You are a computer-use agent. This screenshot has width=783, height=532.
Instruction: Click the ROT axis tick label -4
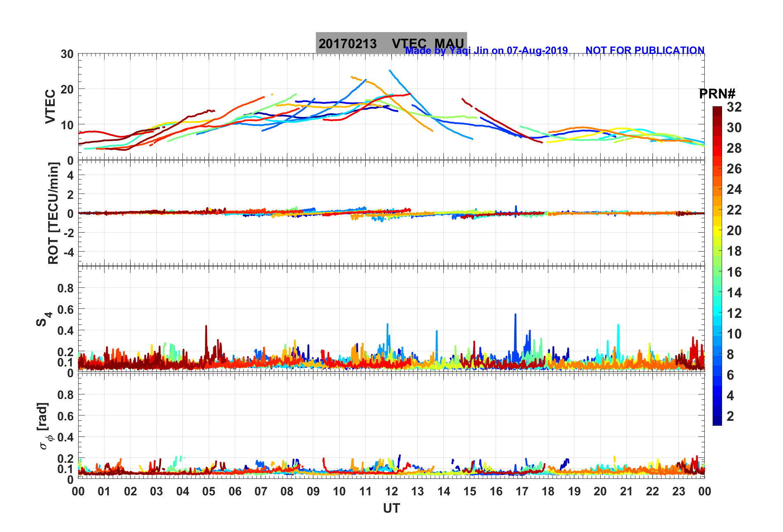tap(68, 252)
